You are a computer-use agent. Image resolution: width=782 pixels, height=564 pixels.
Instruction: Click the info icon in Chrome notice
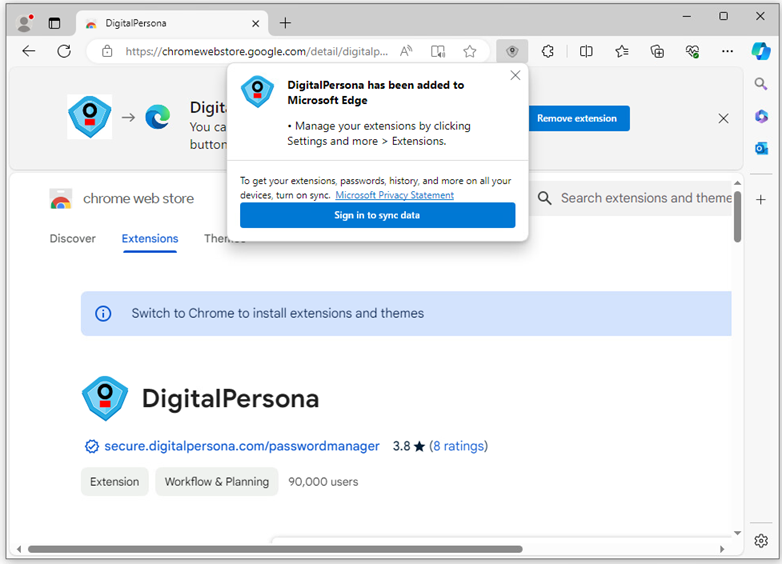[103, 314]
